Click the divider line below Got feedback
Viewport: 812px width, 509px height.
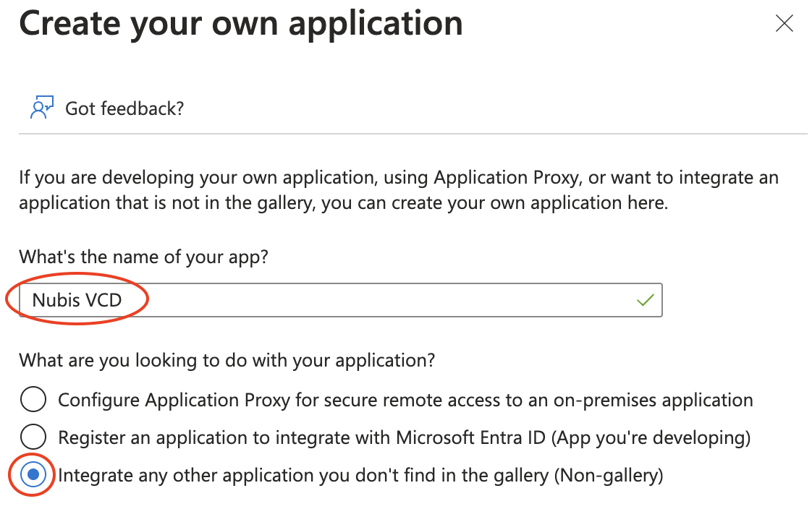point(413,134)
